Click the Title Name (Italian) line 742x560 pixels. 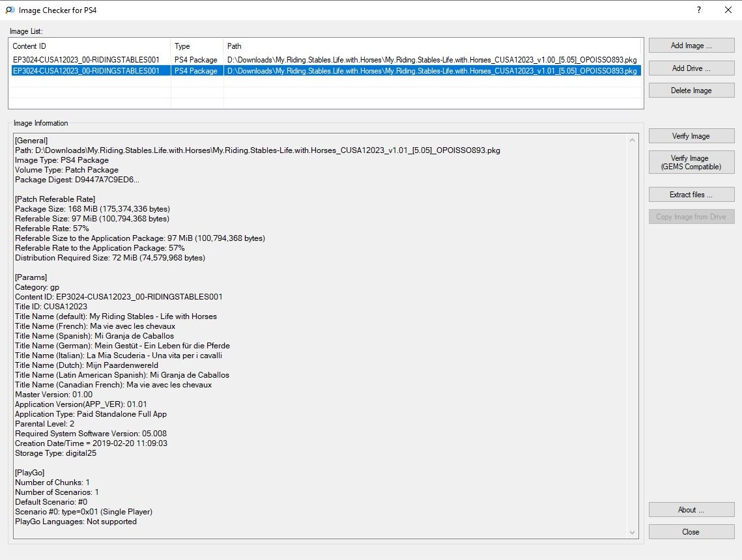pyautogui.click(x=119, y=356)
